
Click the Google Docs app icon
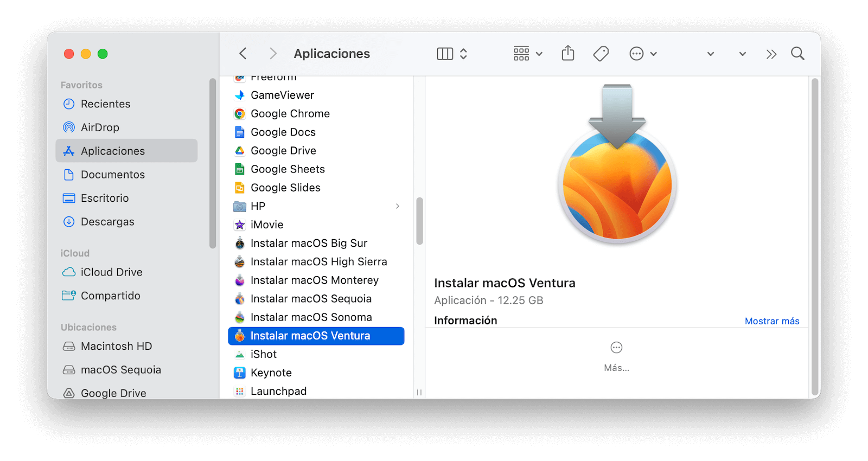pyautogui.click(x=240, y=132)
